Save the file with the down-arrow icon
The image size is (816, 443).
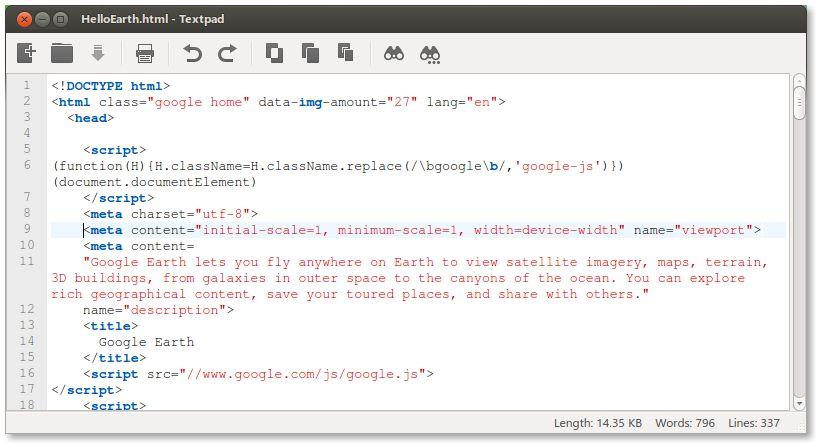[98, 53]
